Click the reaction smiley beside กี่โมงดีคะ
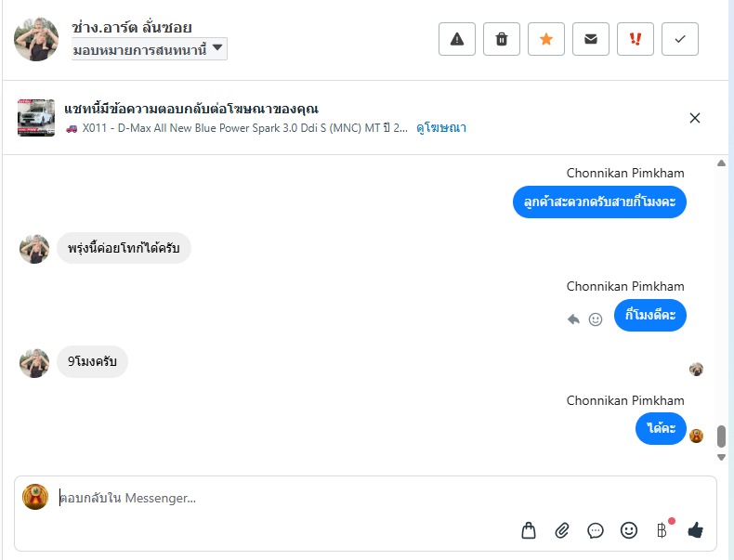 click(x=596, y=319)
